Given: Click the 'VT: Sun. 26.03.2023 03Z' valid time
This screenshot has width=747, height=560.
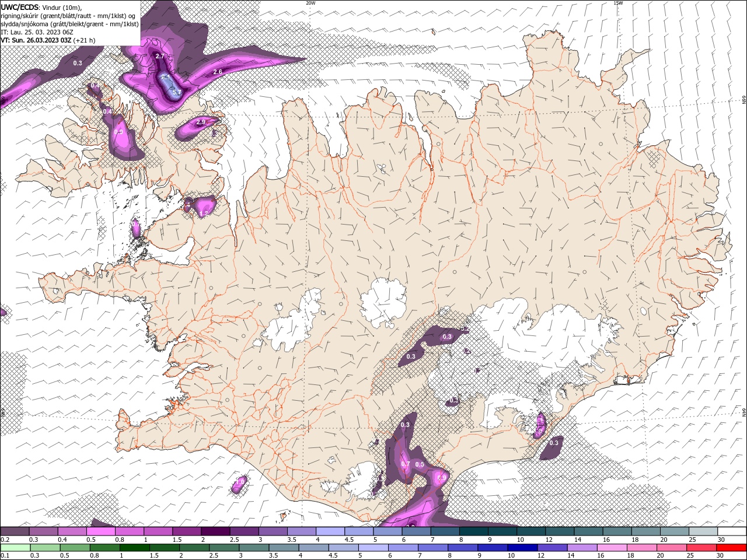Looking at the screenshot, I should tap(36, 40).
